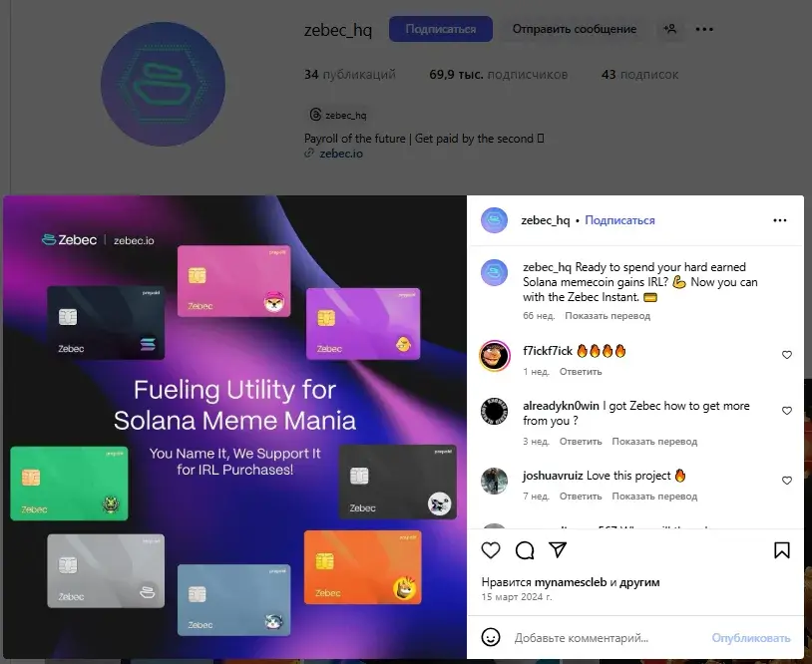
Task: Open post options three-dot menu
Action: pos(779,220)
